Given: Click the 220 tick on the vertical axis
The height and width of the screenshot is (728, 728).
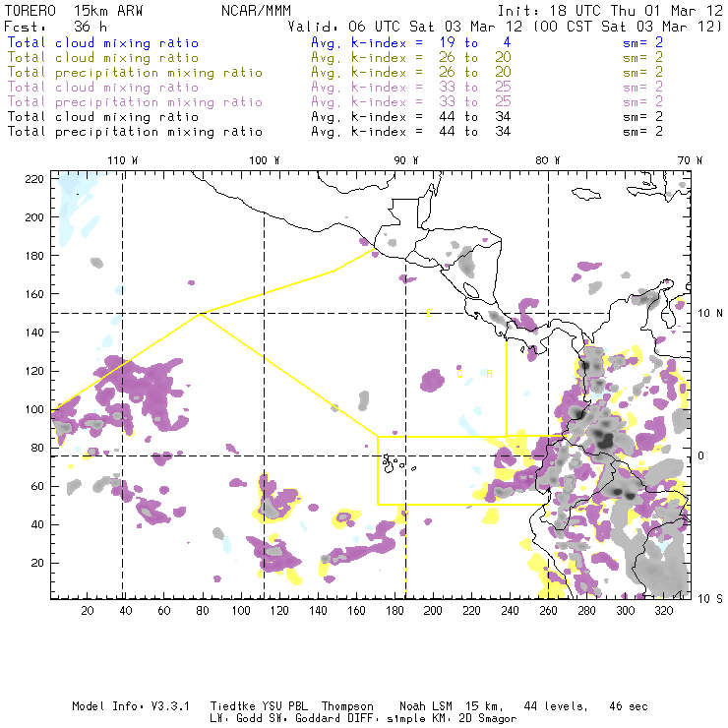Looking at the screenshot, I should (x=35, y=178).
